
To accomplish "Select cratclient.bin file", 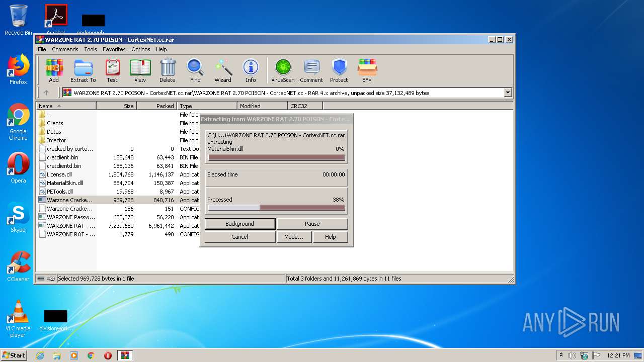I will (62, 157).
